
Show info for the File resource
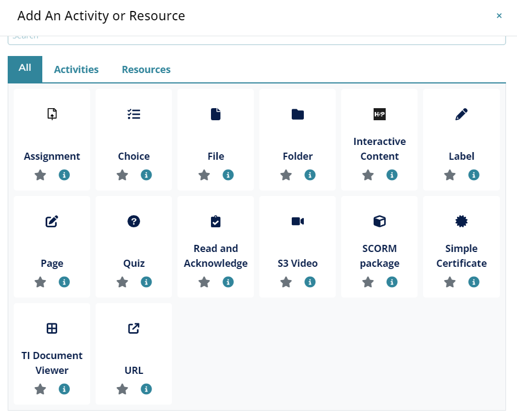click(x=228, y=175)
